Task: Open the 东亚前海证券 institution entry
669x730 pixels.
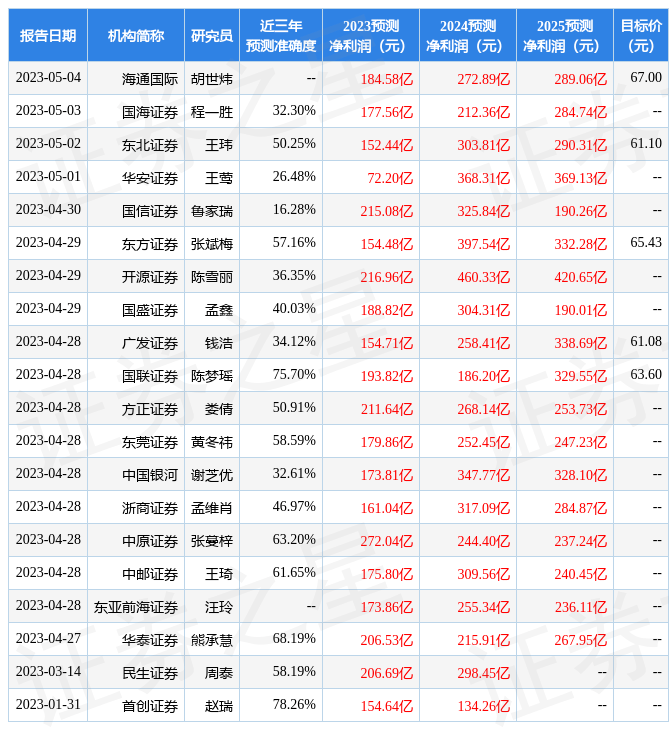Action: pyautogui.click(x=136, y=607)
